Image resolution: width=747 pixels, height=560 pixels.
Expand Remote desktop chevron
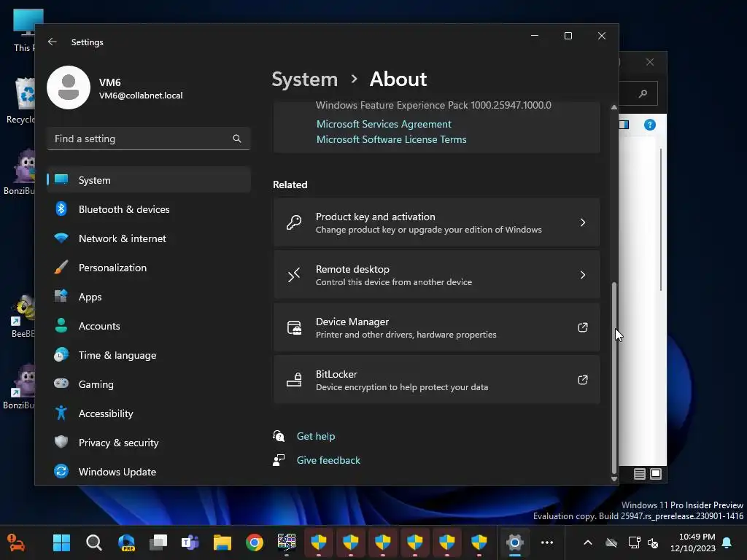tap(582, 275)
